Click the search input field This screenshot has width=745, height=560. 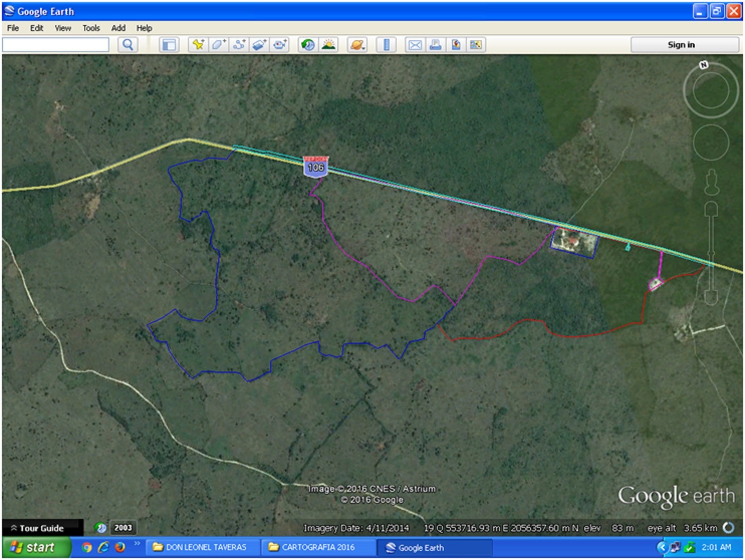[56, 45]
